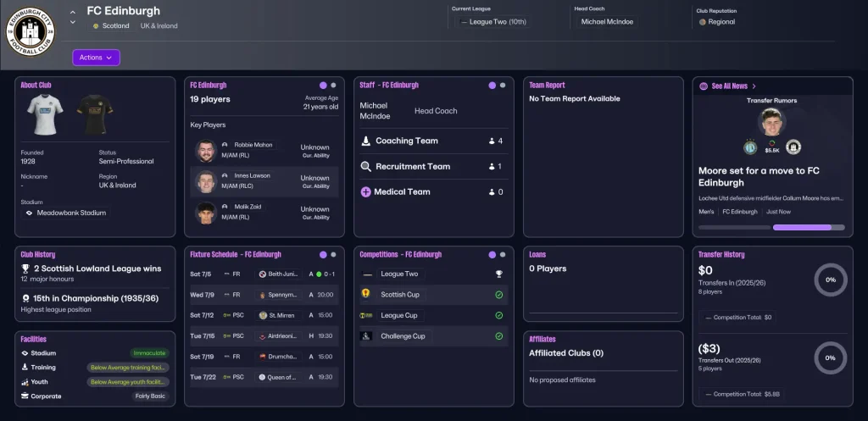Select grey dot in Competitions panel
The width and height of the screenshot is (868, 421).
[x=503, y=254]
